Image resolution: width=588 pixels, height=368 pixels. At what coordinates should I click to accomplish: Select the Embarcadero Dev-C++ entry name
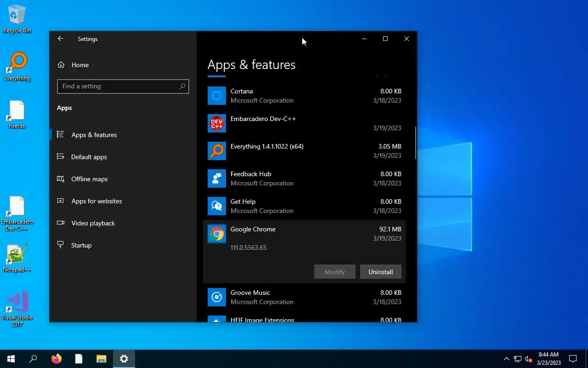pos(263,119)
